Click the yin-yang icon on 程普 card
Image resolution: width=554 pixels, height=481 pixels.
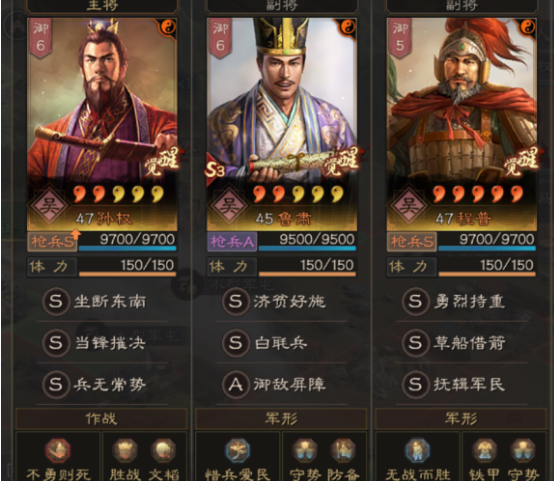(x=528, y=27)
